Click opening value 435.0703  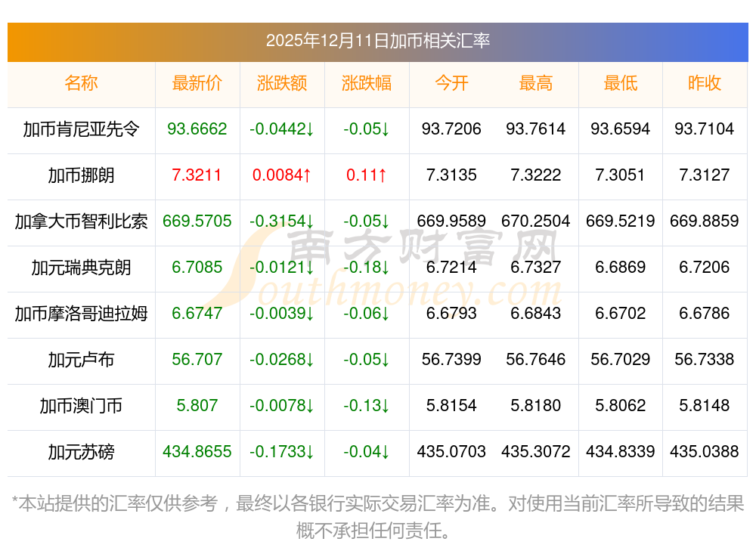pyautogui.click(x=451, y=451)
